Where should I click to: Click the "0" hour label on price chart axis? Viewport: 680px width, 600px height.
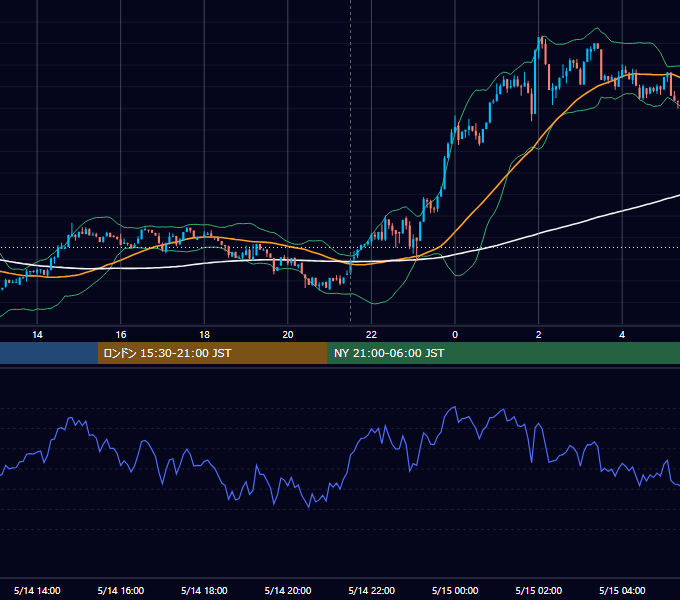455,335
